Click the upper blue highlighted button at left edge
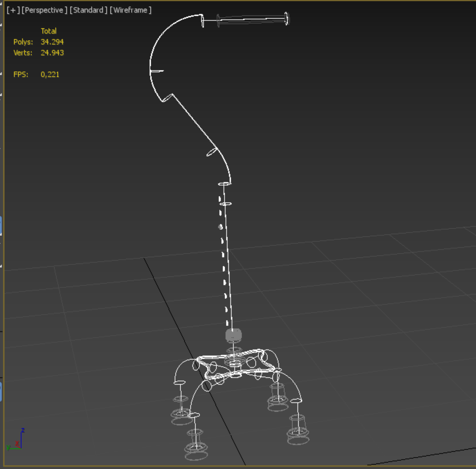Image resolution: width=476 pixels, height=469 pixels. coord(1,225)
